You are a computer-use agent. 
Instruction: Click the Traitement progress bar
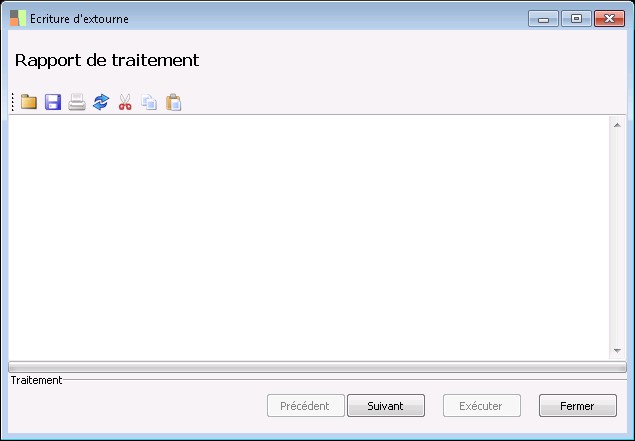(317, 367)
